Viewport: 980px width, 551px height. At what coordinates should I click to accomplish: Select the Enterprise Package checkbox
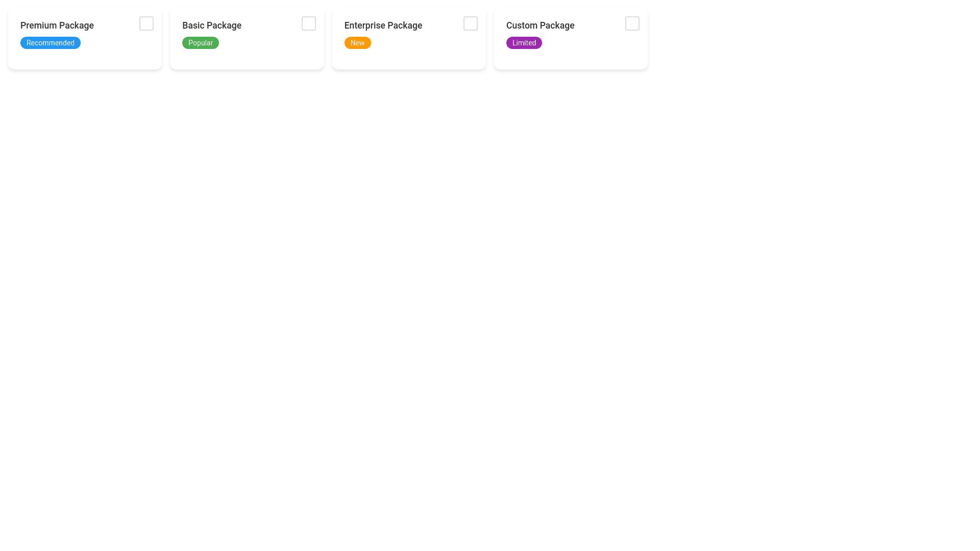pyautogui.click(x=470, y=23)
